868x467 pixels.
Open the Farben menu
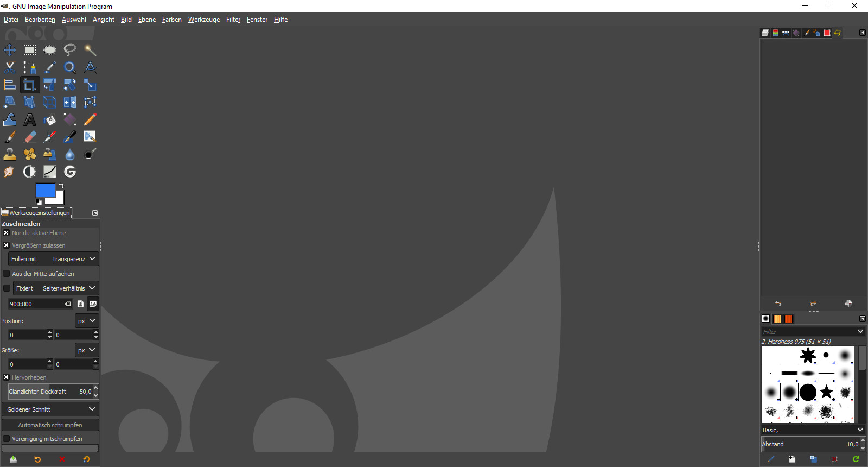point(172,20)
